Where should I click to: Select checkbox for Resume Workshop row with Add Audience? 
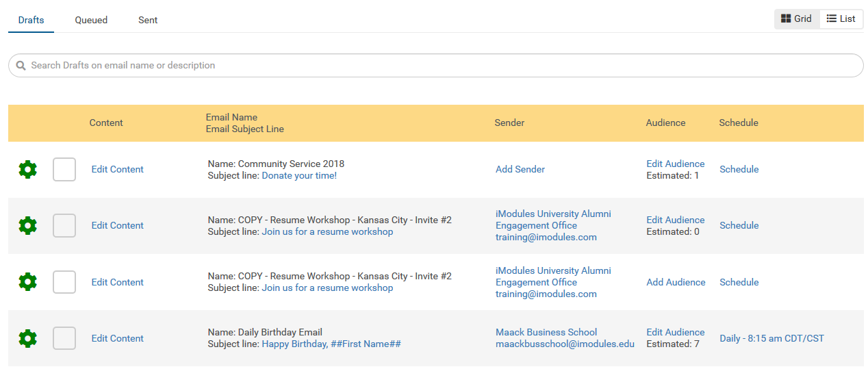coord(64,282)
